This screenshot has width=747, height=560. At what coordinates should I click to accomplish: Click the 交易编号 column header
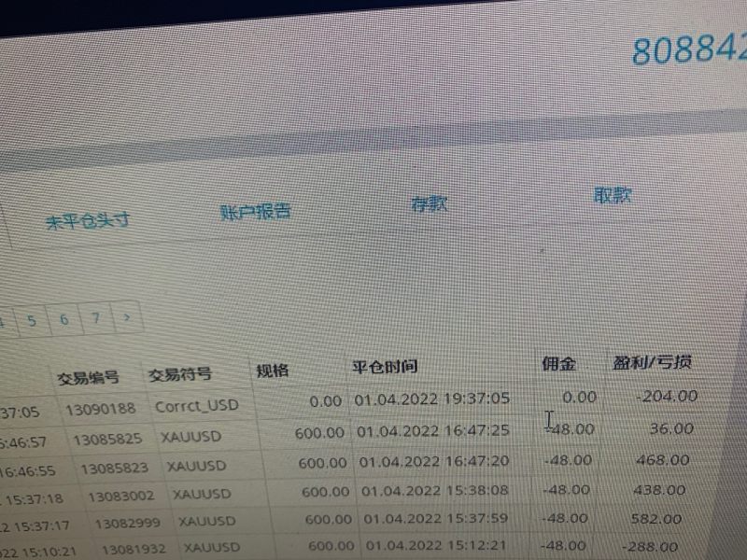88,378
